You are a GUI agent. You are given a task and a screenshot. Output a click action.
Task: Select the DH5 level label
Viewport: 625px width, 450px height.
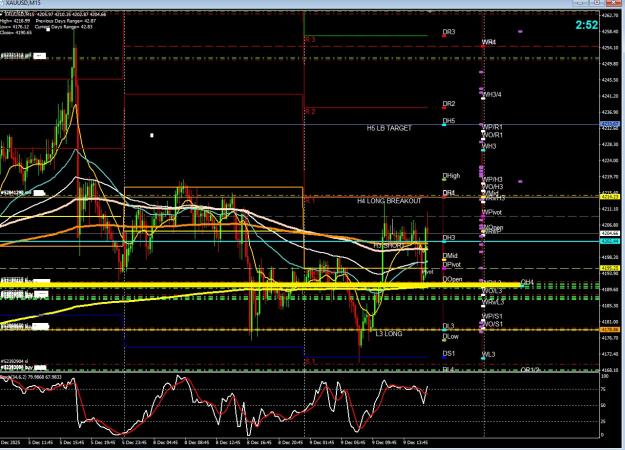(x=449, y=121)
